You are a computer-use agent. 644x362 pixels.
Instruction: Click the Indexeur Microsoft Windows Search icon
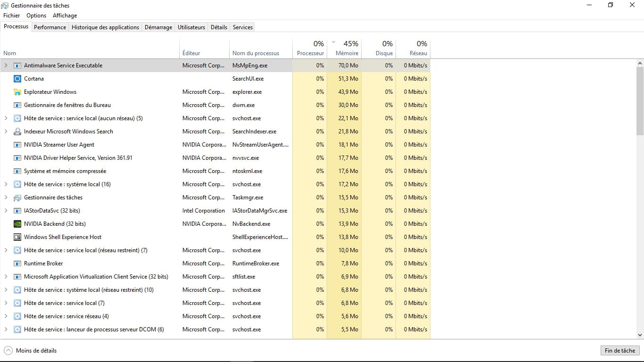coord(17,132)
